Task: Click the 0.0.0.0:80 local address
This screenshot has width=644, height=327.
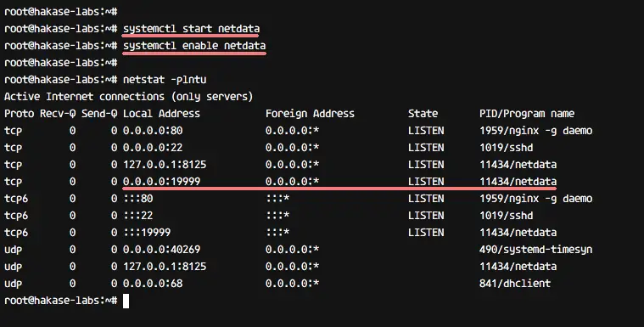Action: [153, 131]
